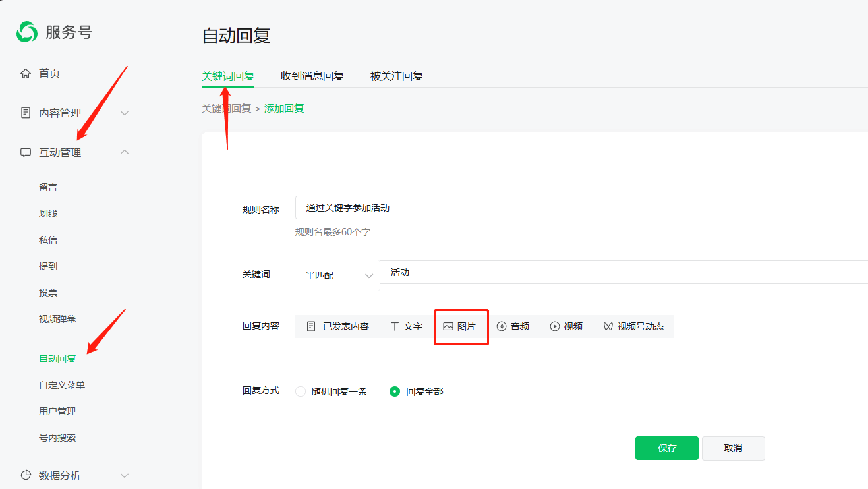The height and width of the screenshot is (489, 868).
Task: Open 私信 in the sidebar
Action: click(x=48, y=240)
